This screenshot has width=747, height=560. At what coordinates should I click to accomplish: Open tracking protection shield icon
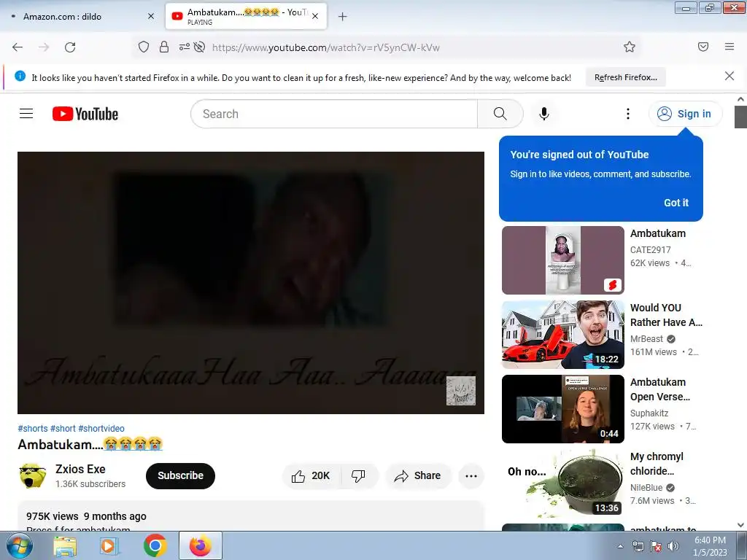pos(144,47)
